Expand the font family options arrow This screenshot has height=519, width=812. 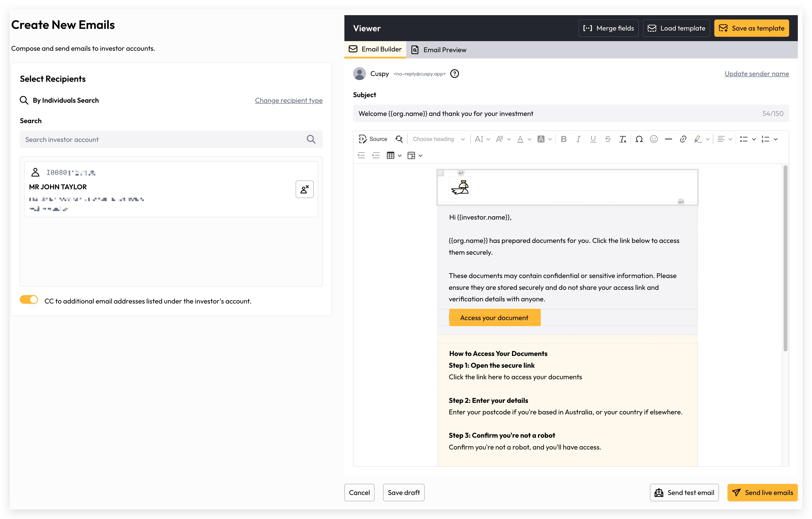pos(509,139)
